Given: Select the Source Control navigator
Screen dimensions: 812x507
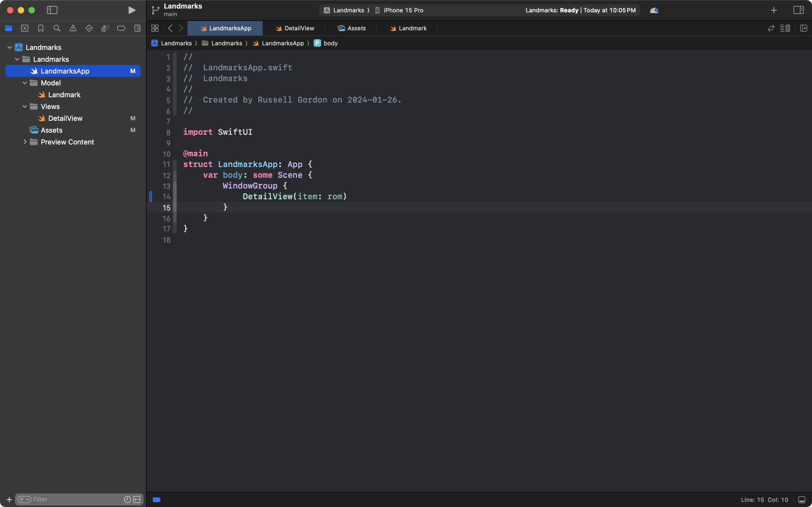Looking at the screenshot, I should [x=25, y=28].
